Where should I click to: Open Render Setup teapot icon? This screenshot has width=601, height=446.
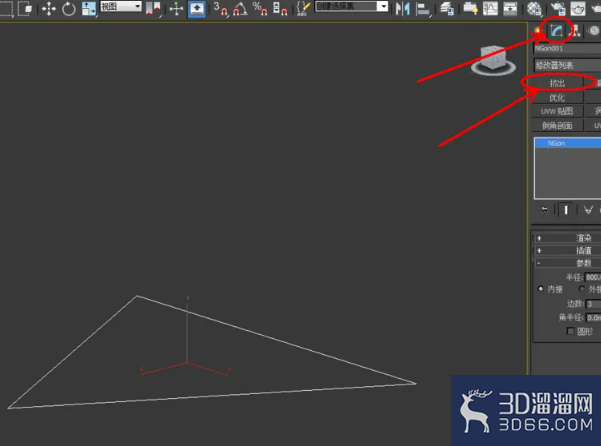pyautogui.click(x=558, y=8)
